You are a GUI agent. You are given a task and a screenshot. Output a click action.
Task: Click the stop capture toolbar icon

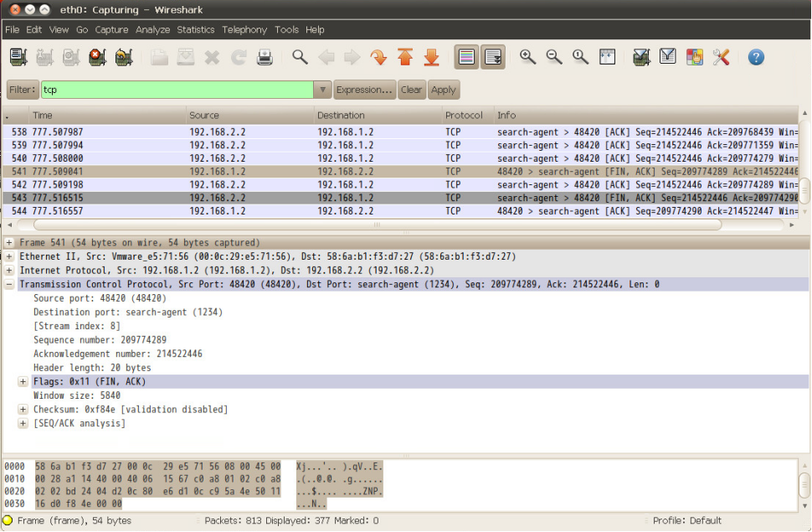tap(98, 57)
